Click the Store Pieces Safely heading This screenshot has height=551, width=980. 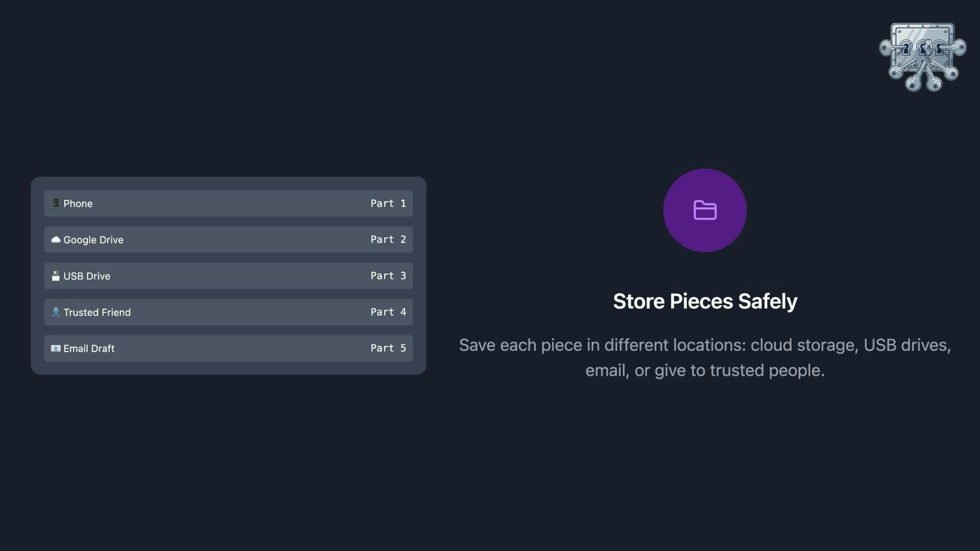tap(705, 302)
